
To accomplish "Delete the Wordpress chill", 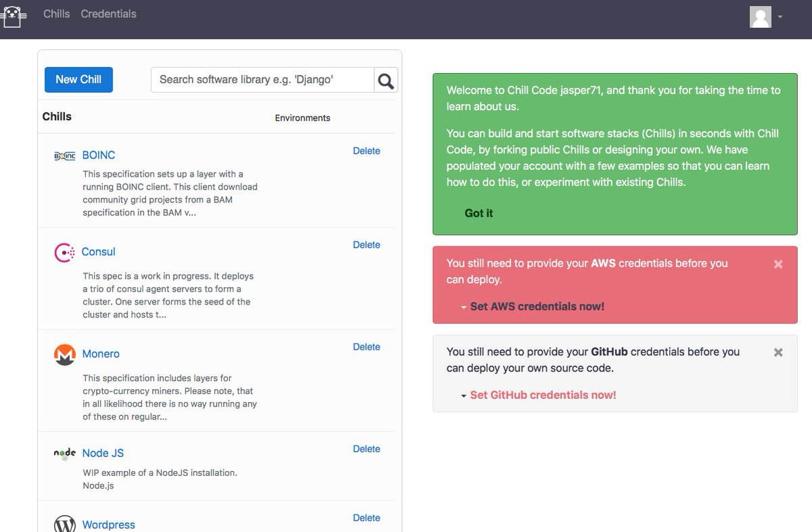I will 367,518.
